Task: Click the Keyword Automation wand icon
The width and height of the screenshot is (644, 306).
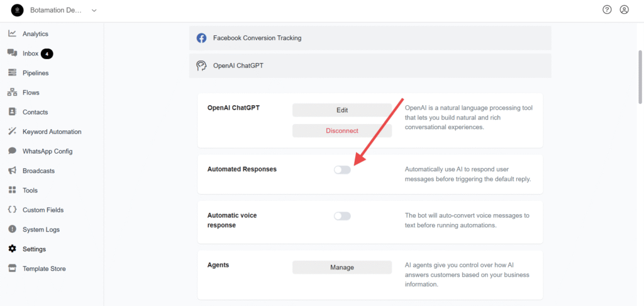Action: point(13,132)
